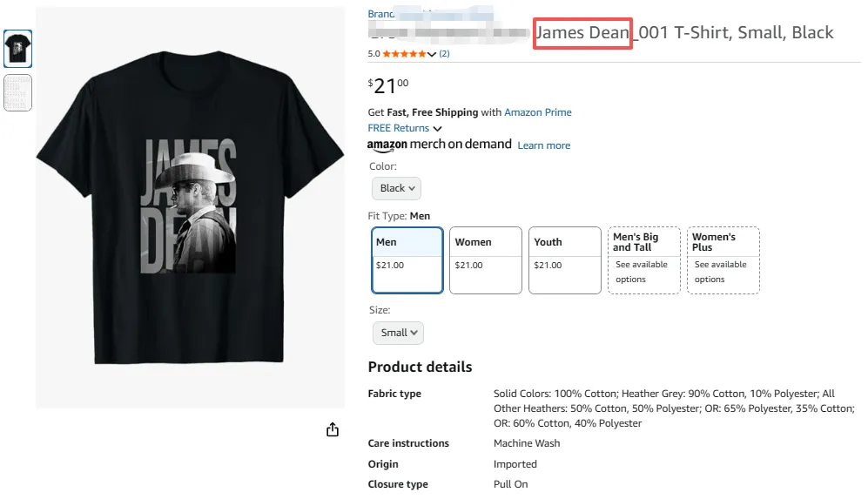Click the share icon below the product image

(x=332, y=429)
